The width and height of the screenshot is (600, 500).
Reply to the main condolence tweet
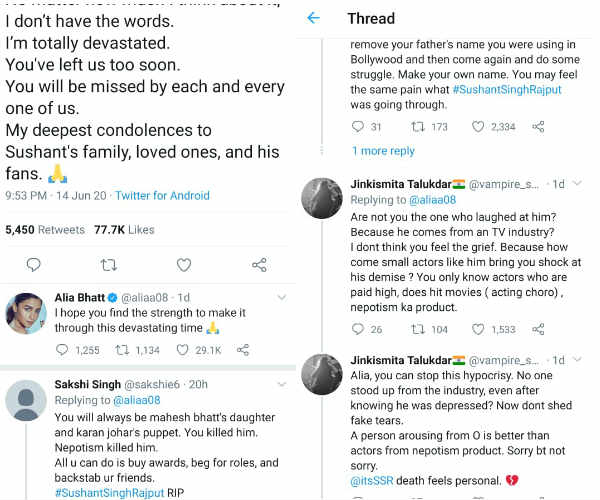click(33, 265)
